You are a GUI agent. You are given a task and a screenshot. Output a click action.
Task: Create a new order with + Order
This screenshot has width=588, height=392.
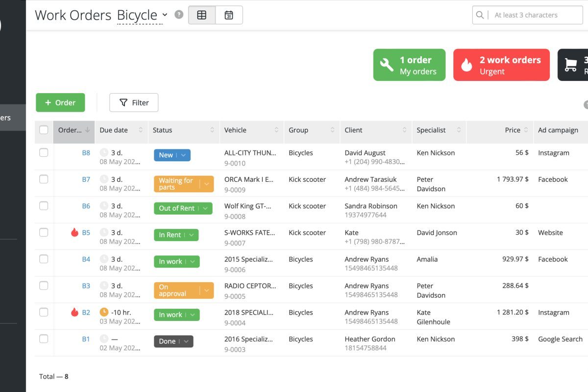(60, 102)
